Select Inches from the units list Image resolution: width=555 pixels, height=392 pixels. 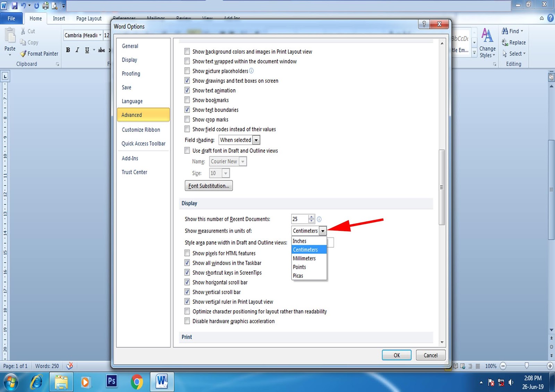tap(309, 241)
